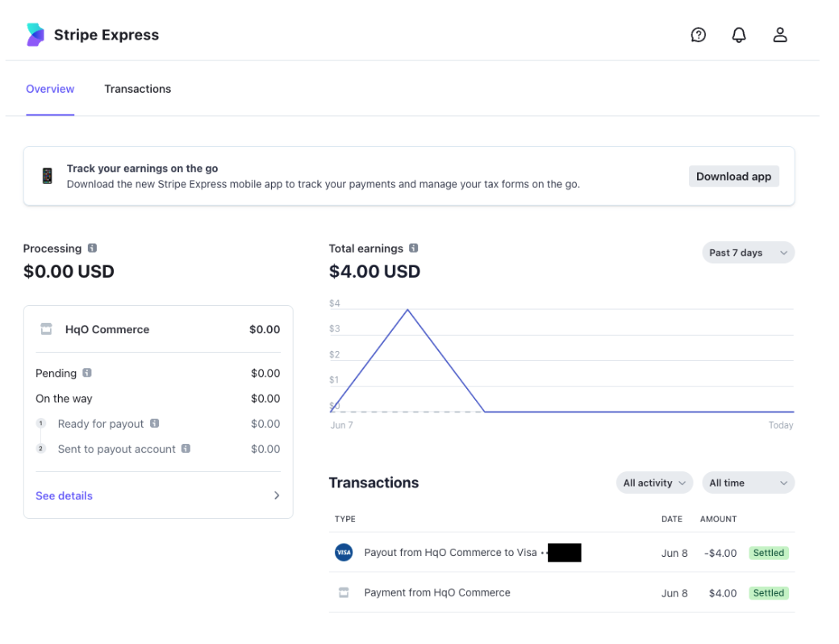Viewport: 839px width, 644px height.
Task: Click the Visa card icon in transactions
Action: point(344,553)
